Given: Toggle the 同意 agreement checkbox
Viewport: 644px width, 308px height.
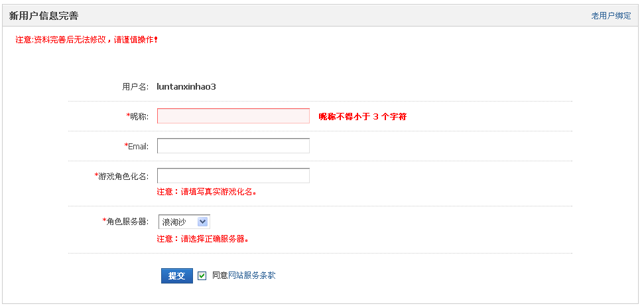Looking at the screenshot, I should point(202,276).
